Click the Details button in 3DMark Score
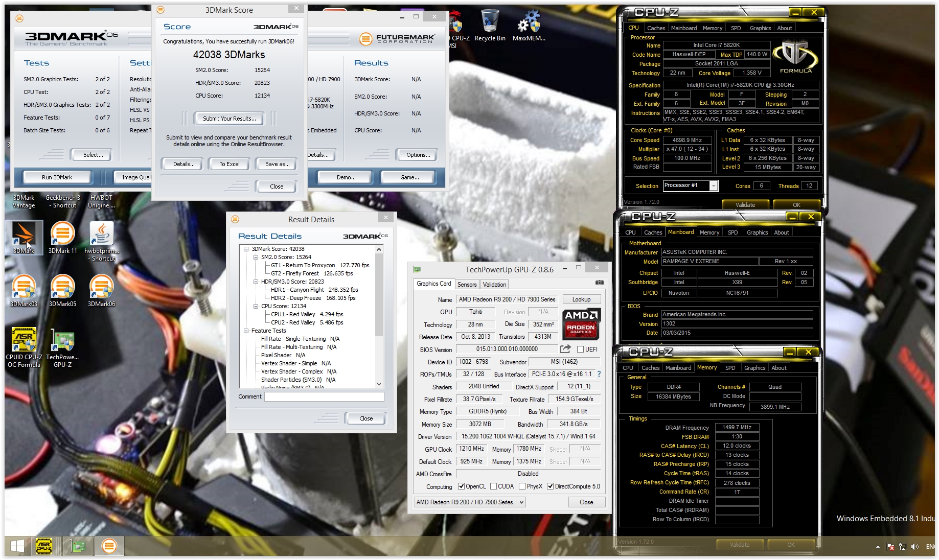 pos(184,164)
